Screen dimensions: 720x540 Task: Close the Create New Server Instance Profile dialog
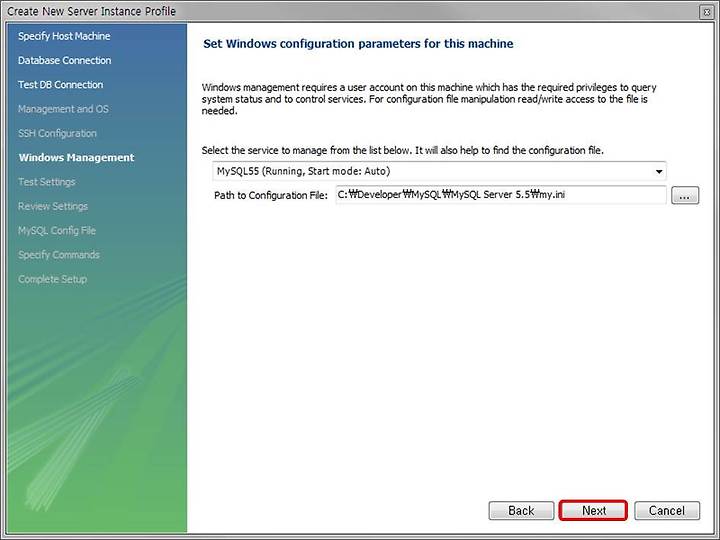707,11
